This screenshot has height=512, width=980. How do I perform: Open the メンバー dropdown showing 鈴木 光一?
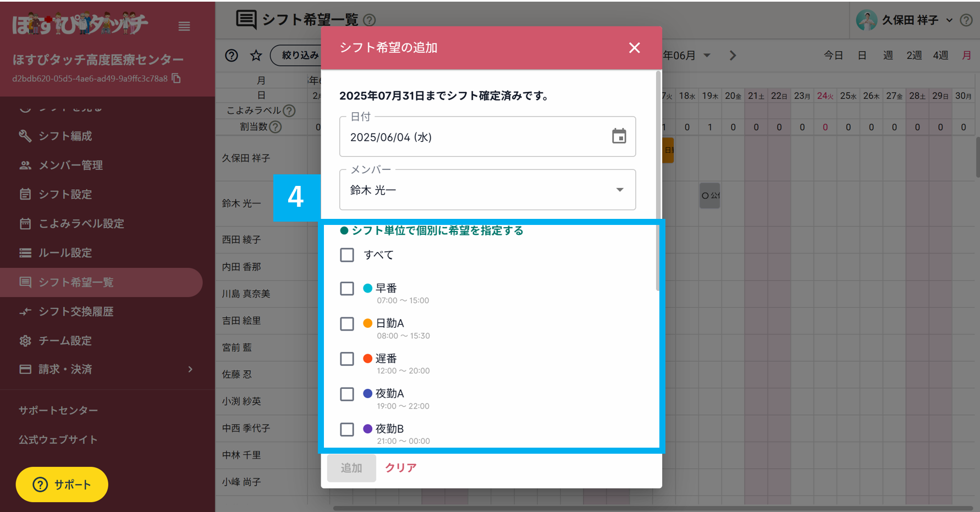[620, 190]
